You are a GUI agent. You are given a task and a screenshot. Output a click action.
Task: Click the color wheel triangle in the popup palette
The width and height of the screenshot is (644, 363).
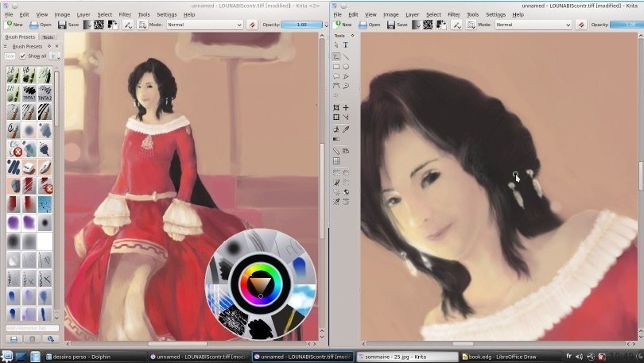point(260,284)
